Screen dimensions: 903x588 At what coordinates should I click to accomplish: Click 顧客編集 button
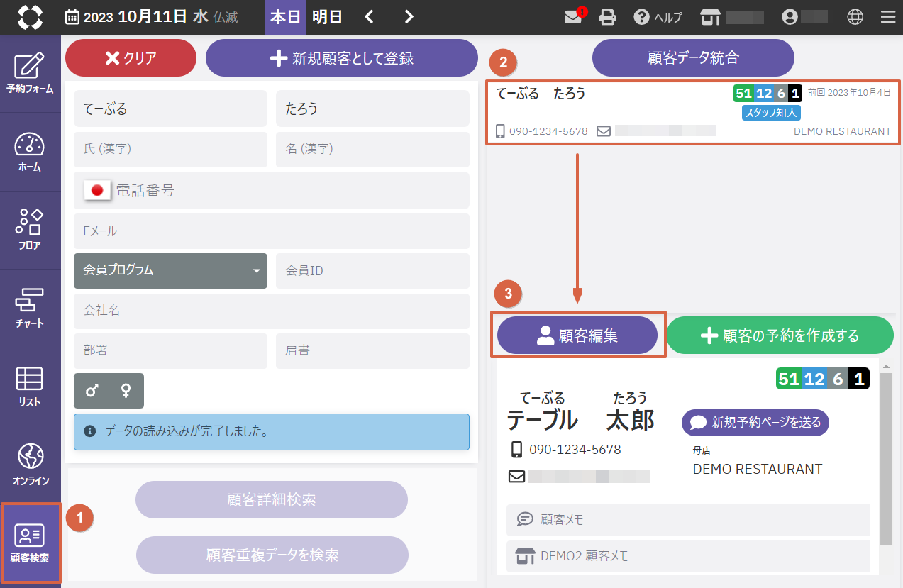tap(577, 335)
